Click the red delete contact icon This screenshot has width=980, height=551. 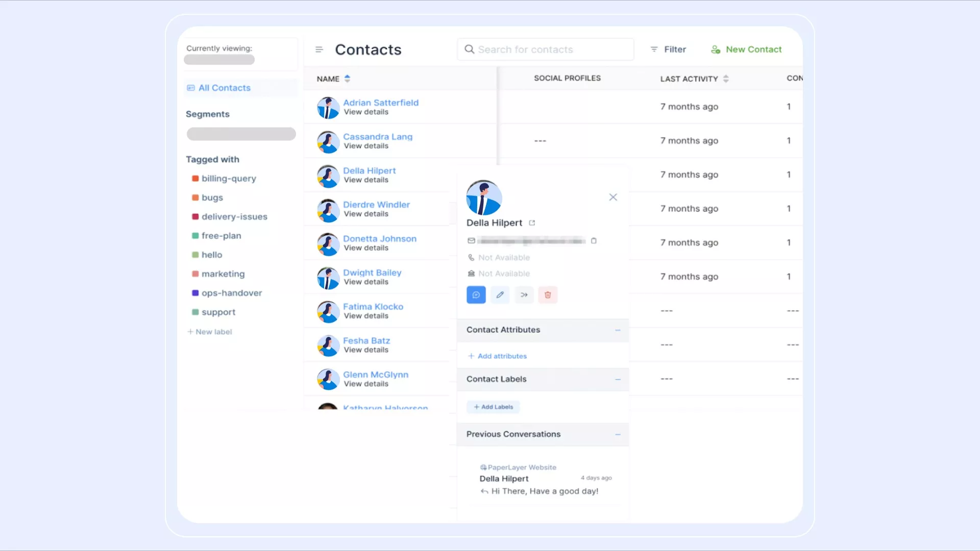pyautogui.click(x=548, y=295)
